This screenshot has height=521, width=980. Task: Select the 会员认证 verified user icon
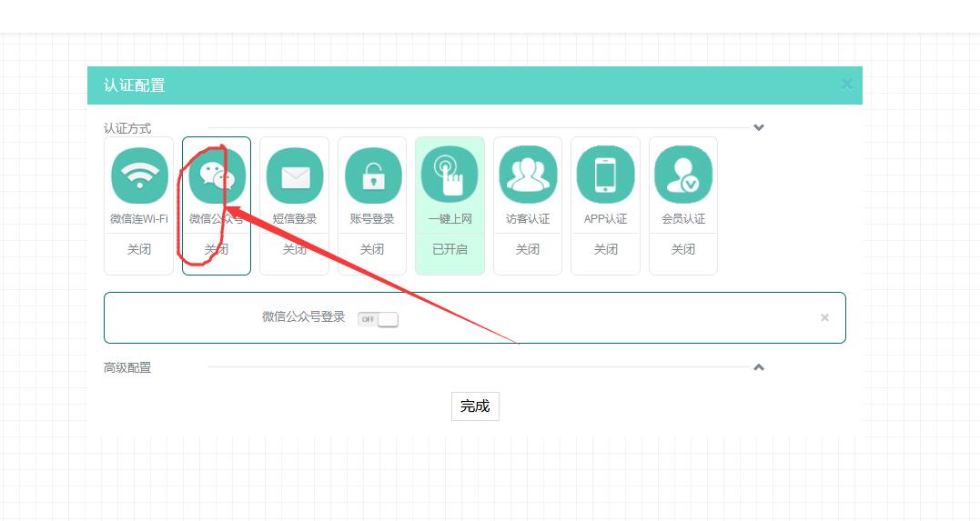(683, 175)
